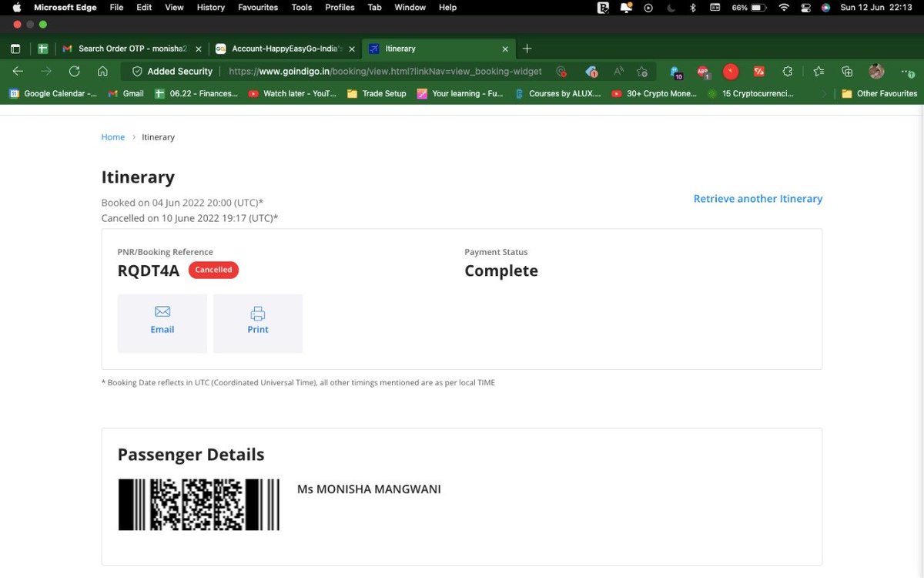Close the Itinerary tab
Screen dimensions: 924x578
point(505,49)
